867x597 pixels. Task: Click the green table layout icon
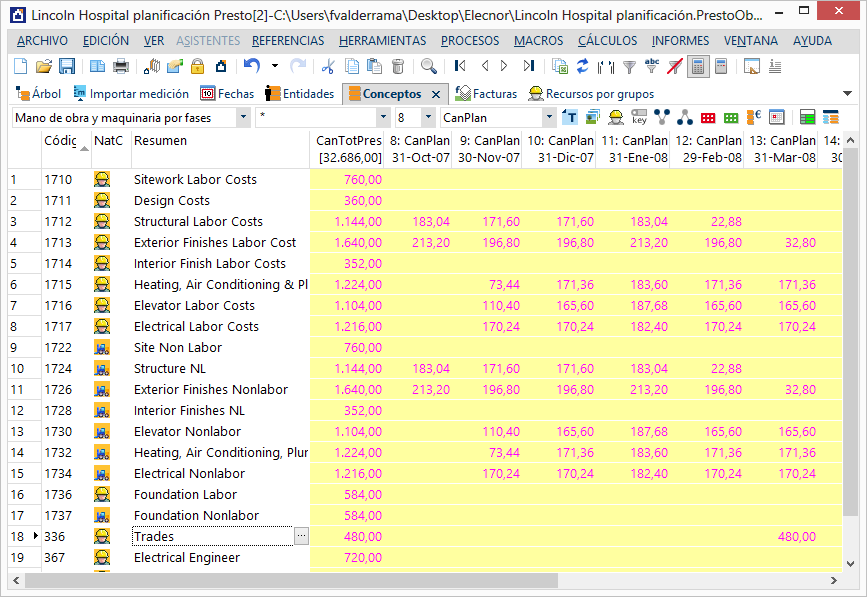point(807,117)
